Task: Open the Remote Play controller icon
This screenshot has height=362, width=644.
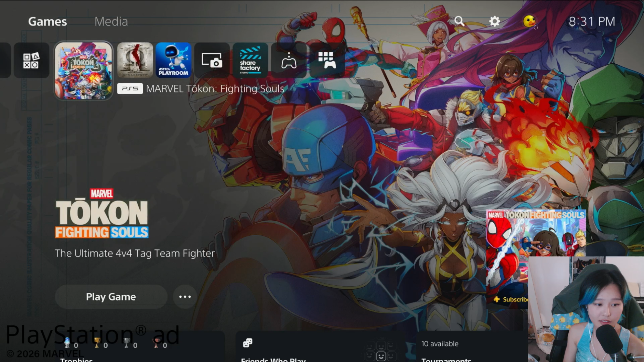Action: click(x=288, y=60)
